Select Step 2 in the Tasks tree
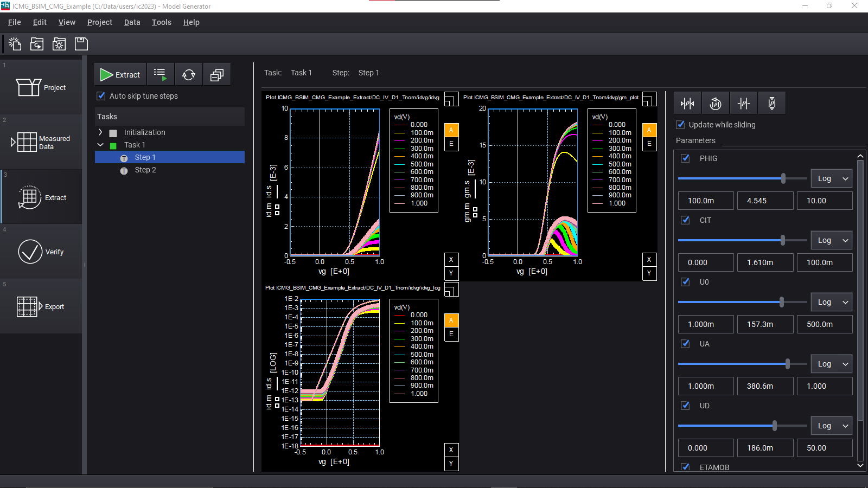 pyautogui.click(x=145, y=170)
